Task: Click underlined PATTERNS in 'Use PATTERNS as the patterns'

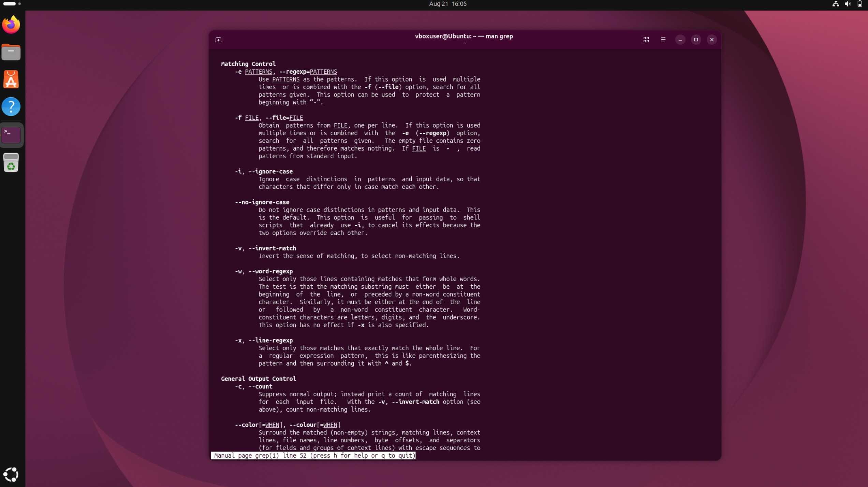Action: tap(286, 79)
